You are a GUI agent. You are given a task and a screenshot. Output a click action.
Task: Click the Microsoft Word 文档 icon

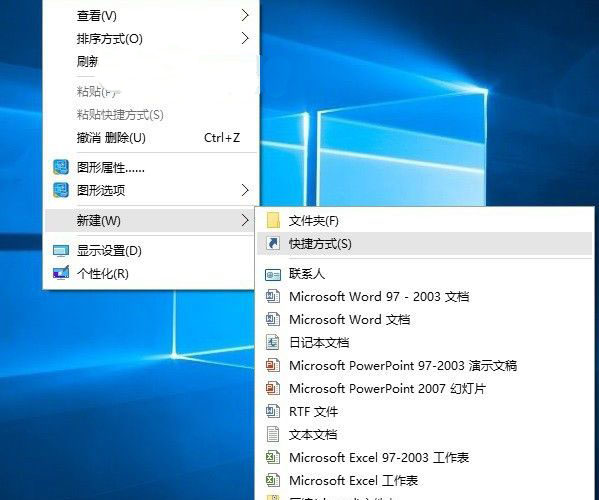click(273, 319)
